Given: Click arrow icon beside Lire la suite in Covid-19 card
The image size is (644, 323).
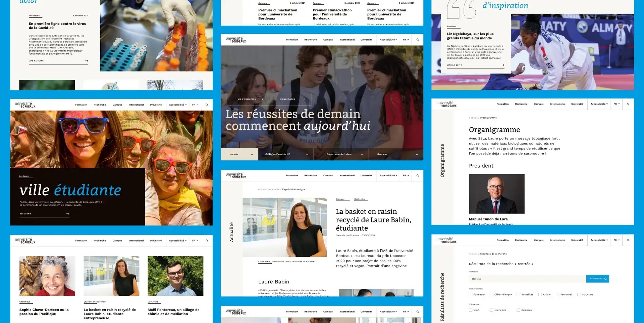Looking at the screenshot, I should (x=87, y=61).
